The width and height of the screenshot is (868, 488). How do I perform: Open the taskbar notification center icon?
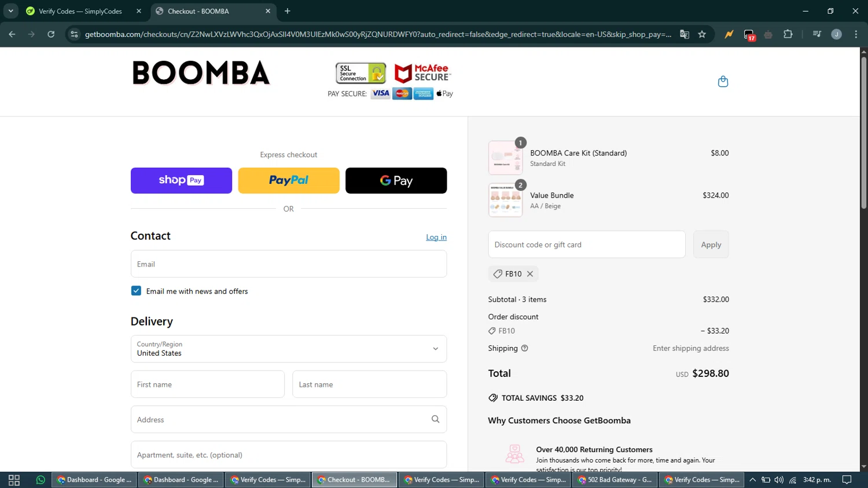tap(847, 480)
